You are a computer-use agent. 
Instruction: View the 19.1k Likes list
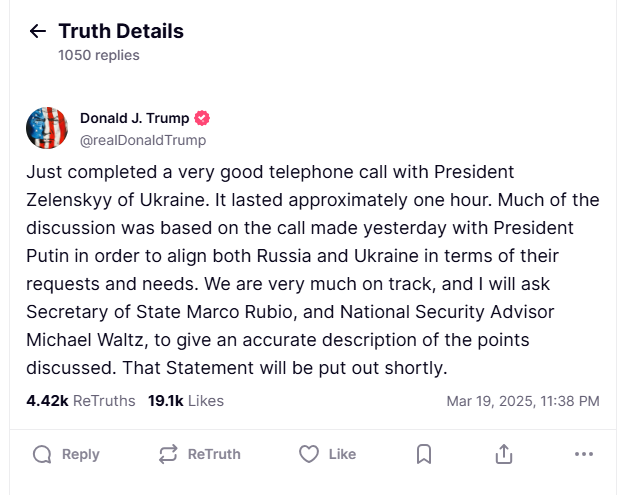pos(186,401)
